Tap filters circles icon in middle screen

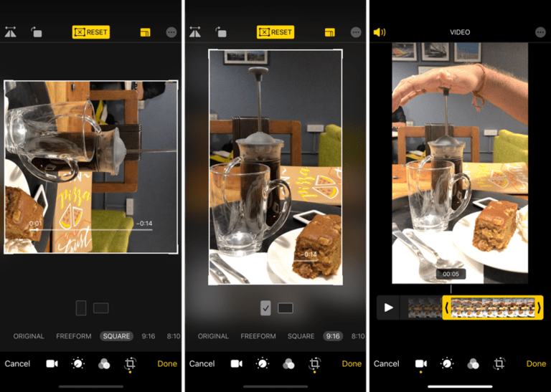point(288,364)
